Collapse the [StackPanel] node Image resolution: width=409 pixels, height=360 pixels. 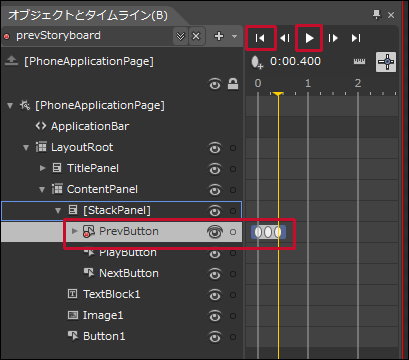click(x=58, y=211)
